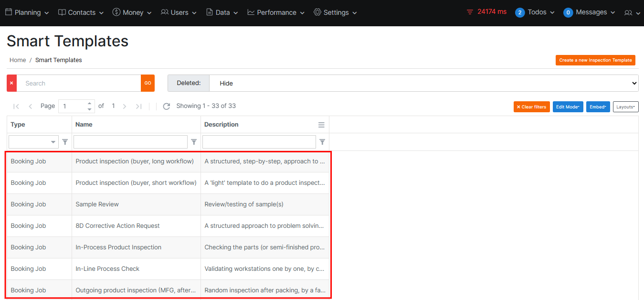Open the Layouts dropdown
Screen dimensions: 644x300
pyautogui.click(x=625, y=107)
